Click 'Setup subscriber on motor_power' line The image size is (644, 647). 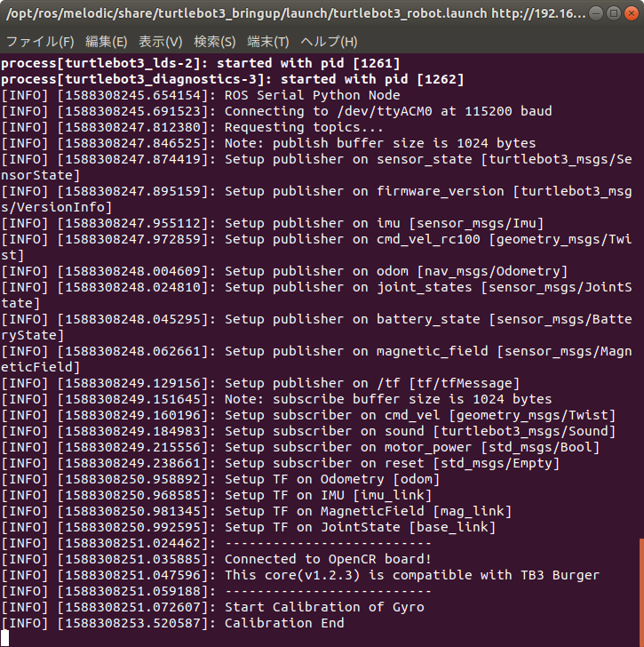[x=300, y=447]
